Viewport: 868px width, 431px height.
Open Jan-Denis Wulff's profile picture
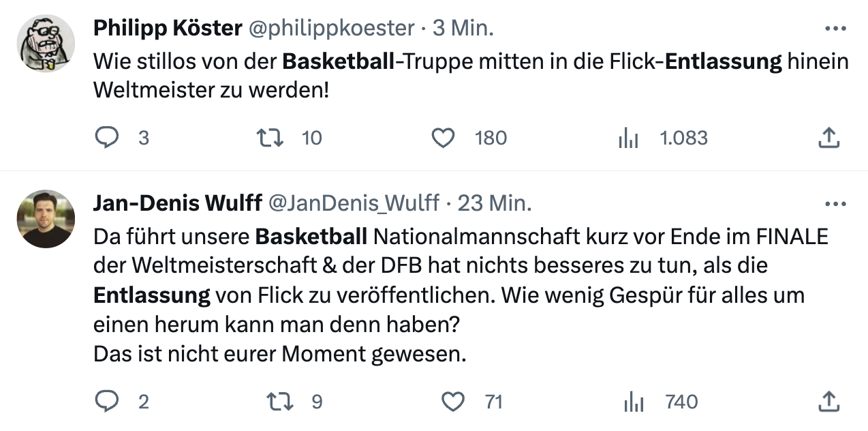click(x=46, y=218)
